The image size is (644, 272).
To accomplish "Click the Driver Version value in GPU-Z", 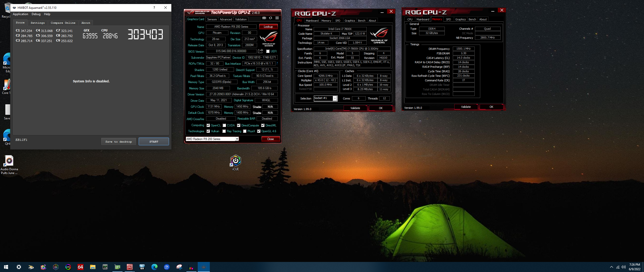I will [242, 94].
